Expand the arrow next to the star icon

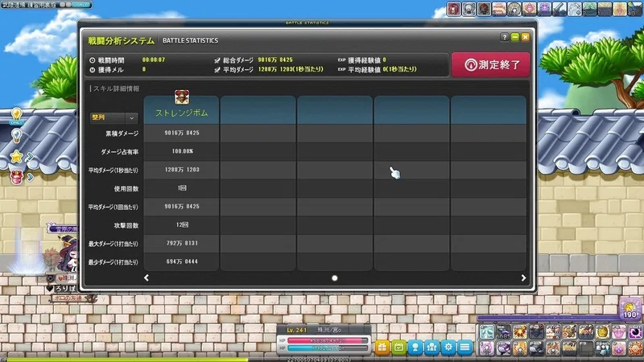30,156
